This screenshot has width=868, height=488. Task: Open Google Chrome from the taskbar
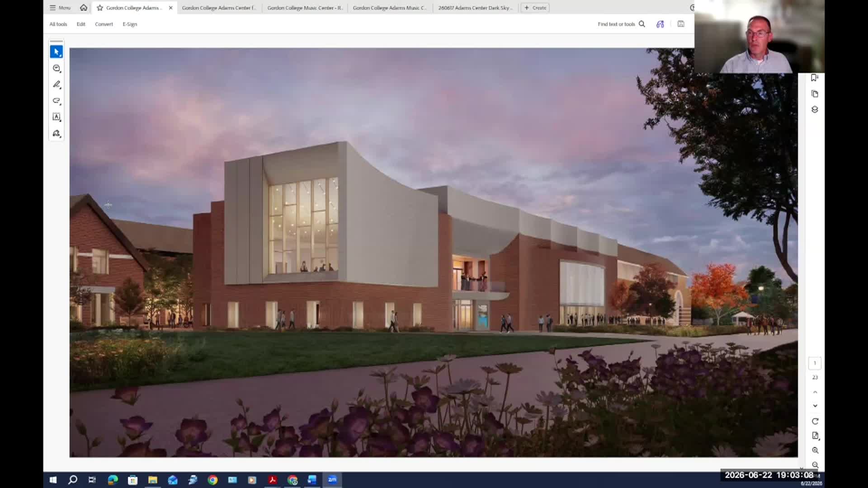pyautogui.click(x=212, y=480)
